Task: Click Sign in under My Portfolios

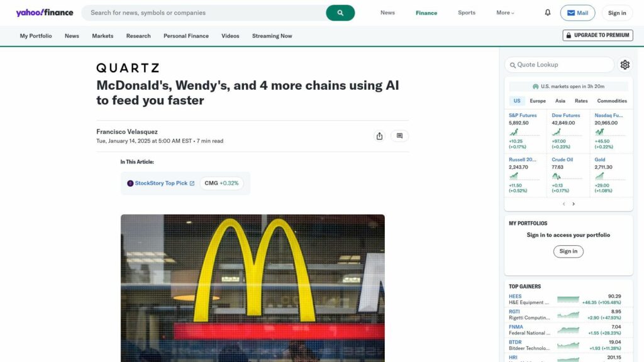Action: (x=568, y=251)
